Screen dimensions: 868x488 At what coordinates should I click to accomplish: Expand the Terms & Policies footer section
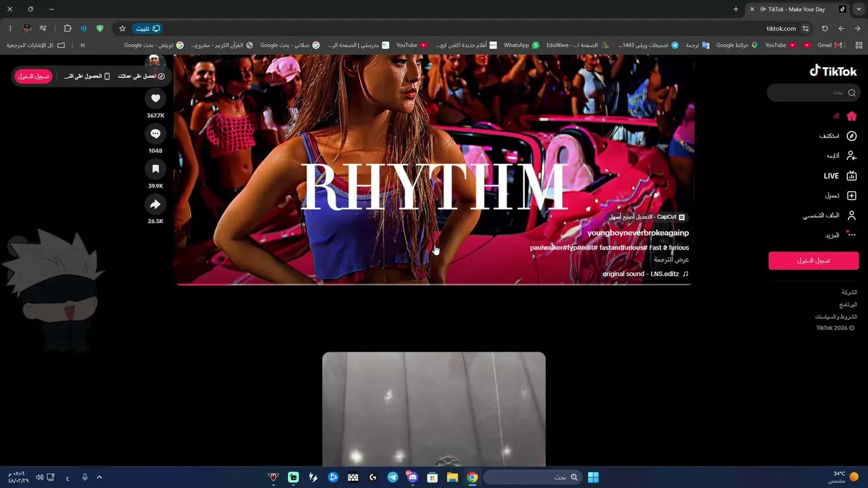click(x=836, y=317)
